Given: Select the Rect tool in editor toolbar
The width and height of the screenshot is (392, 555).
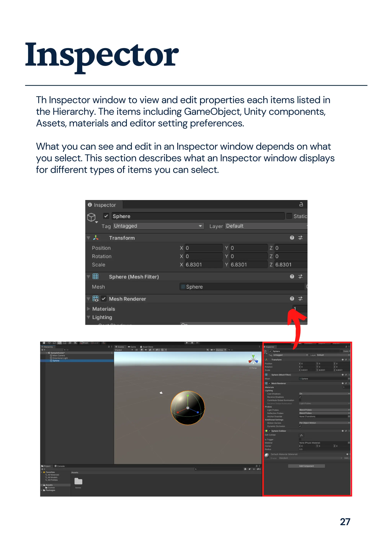Looking at the screenshot, I should [x=65, y=343].
